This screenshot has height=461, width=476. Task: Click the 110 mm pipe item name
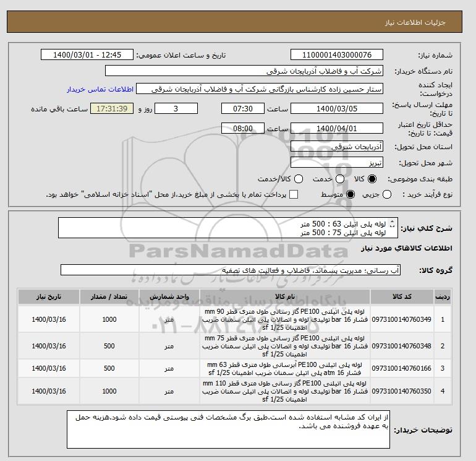(x=285, y=391)
